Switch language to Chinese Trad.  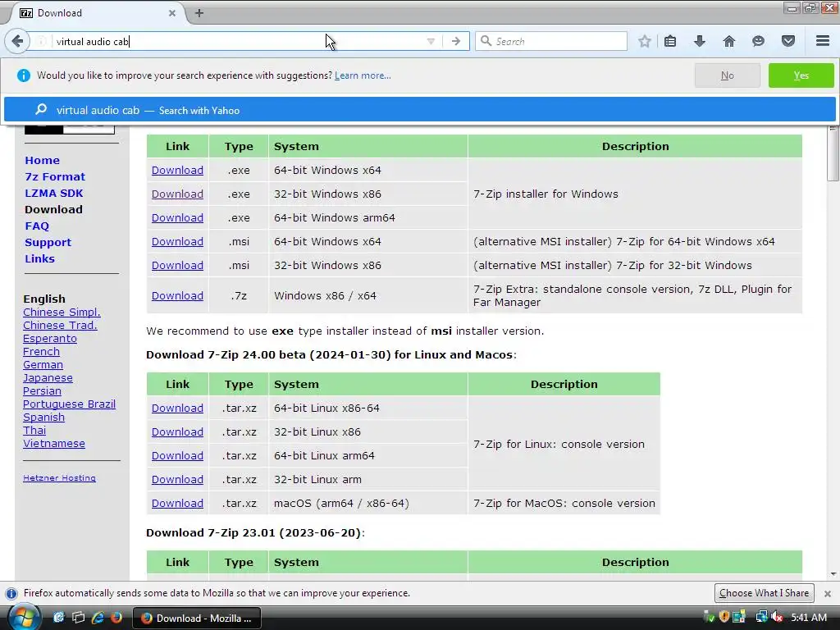click(x=60, y=325)
